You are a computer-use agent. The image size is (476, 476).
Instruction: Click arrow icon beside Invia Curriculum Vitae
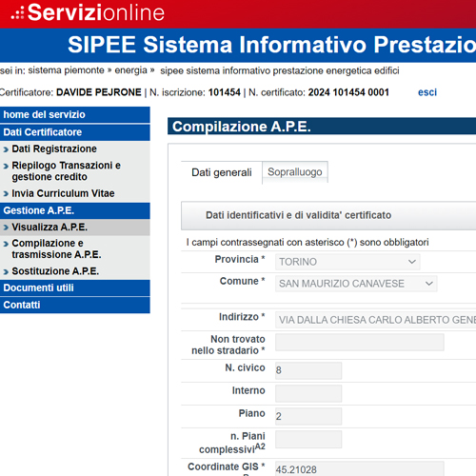pos(6,193)
